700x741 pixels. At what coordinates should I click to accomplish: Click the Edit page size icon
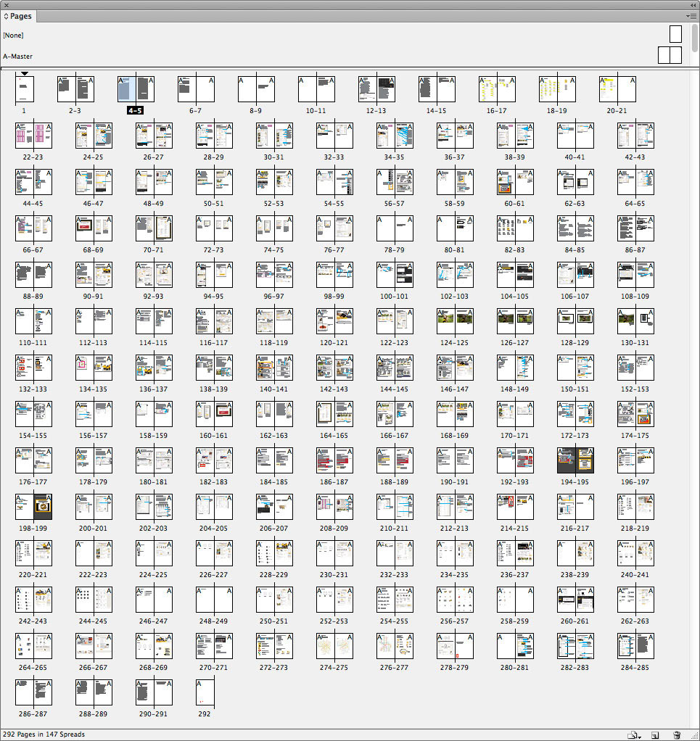633,734
